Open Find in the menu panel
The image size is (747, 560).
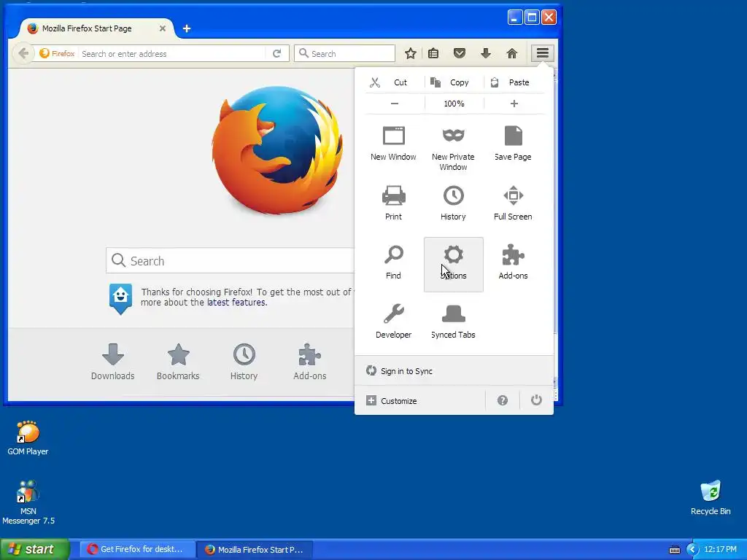pyautogui.click(x=393, y=262)
